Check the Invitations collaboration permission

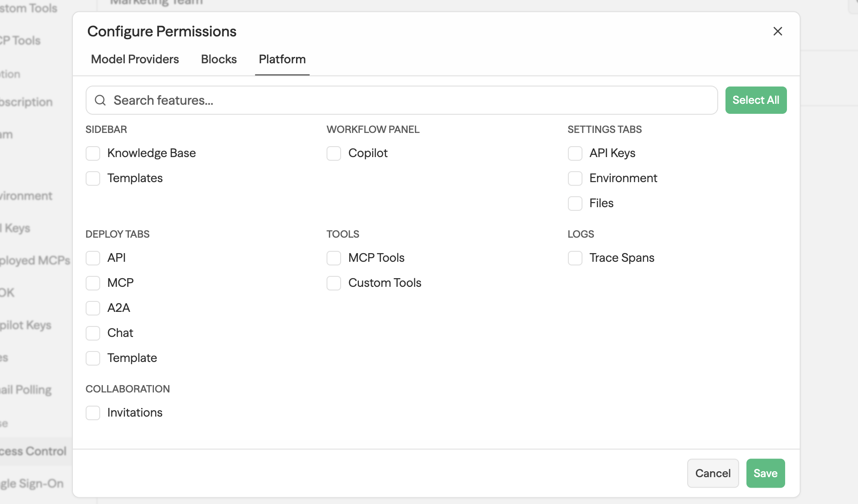click(92, 412)
